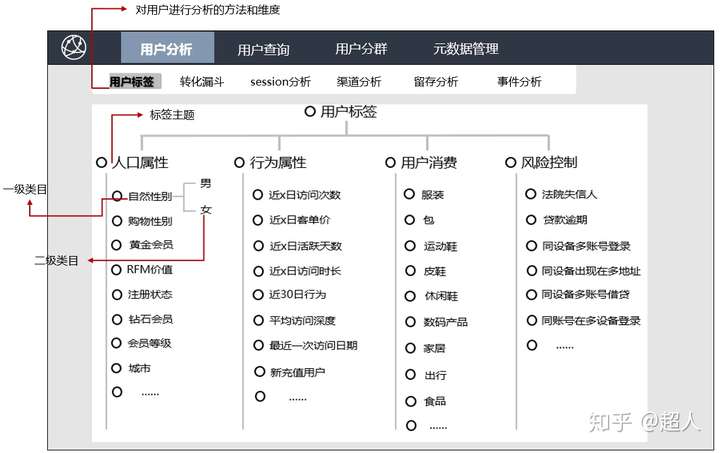
Task: Click the 风险控制 heading text
Action: tap(549, 162)
